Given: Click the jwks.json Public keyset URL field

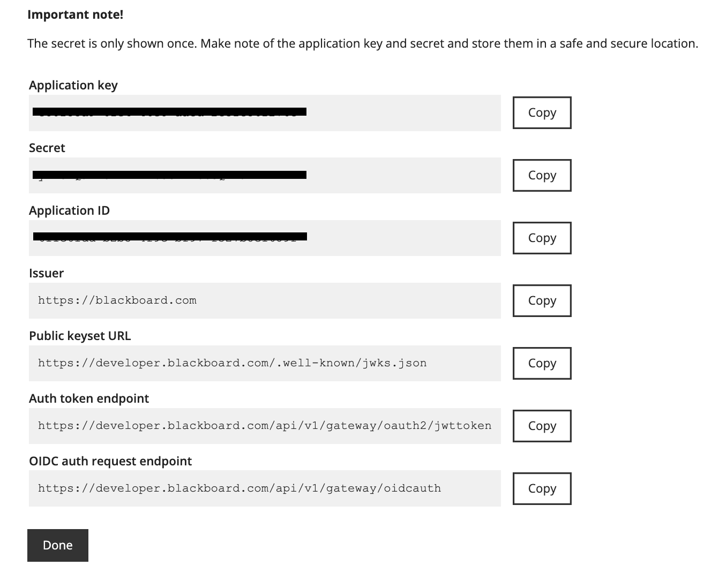Looking at the screenshot, I should (x=265, y=364).
